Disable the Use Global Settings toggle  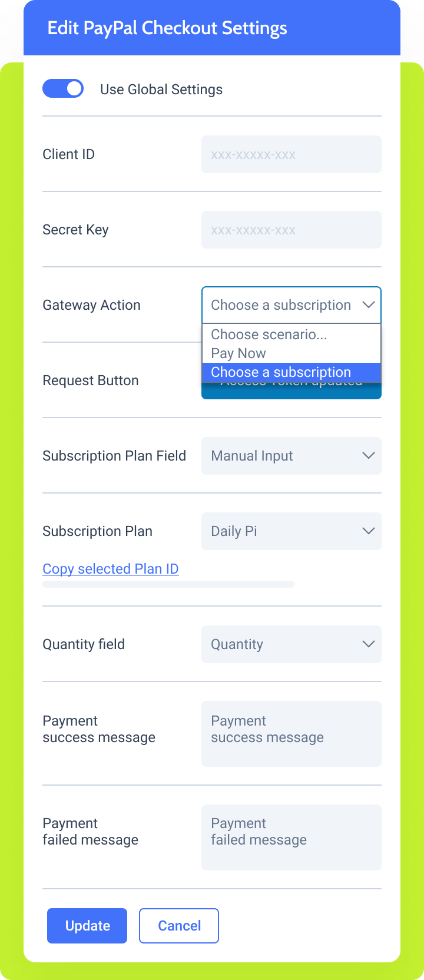(63, 88)
